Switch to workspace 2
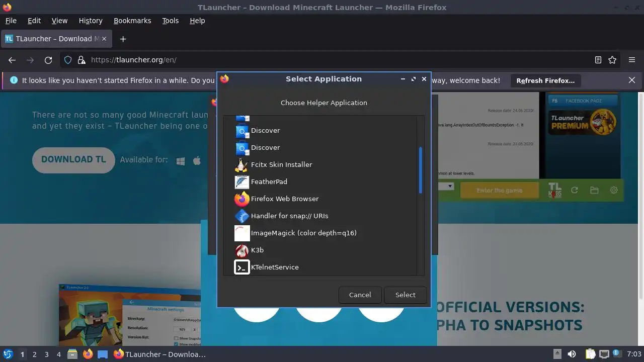This screenshot has width=644, height=362. click(34, 354)
